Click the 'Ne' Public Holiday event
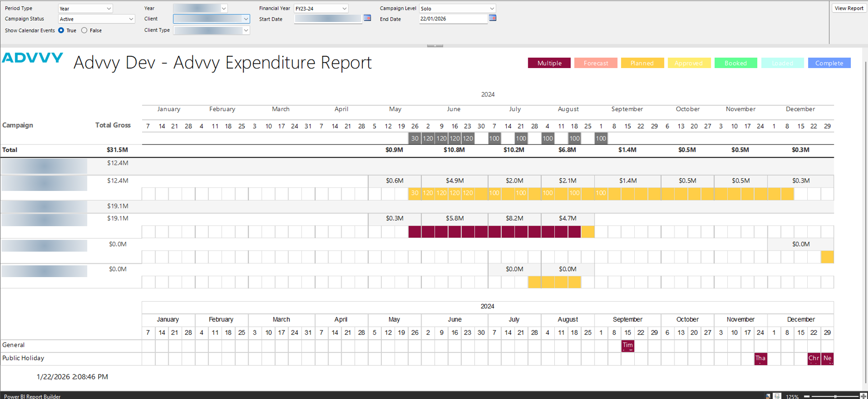 click(x=827, y=359)
